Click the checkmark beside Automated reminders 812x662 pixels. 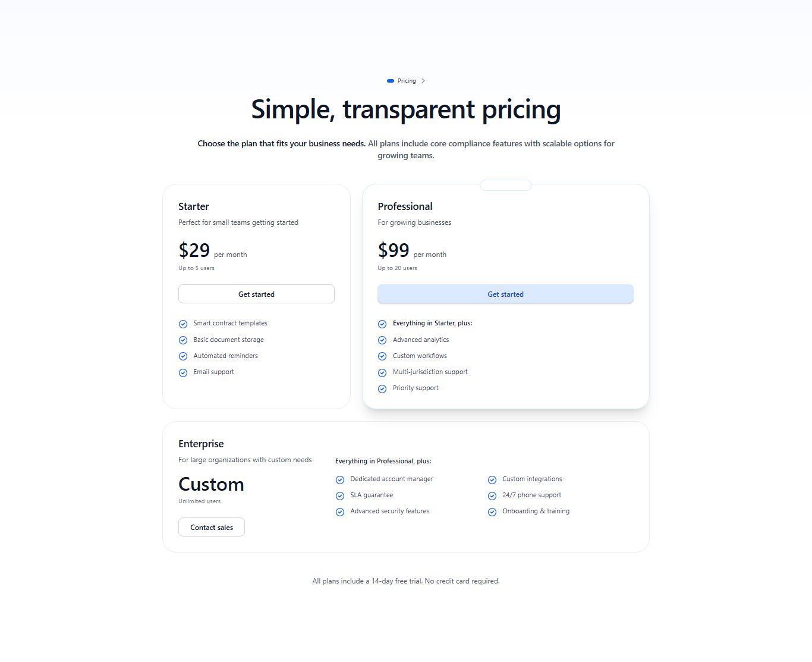coord(183,356)
